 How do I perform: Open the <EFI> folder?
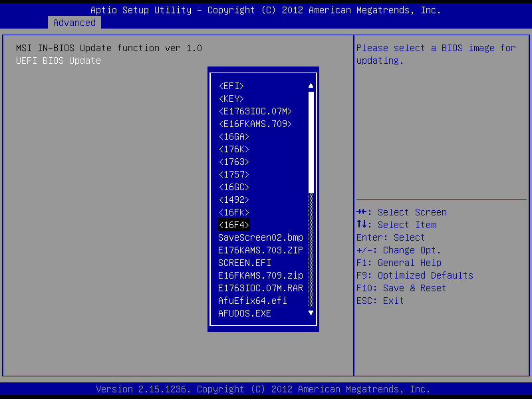(x=231, y=86)
